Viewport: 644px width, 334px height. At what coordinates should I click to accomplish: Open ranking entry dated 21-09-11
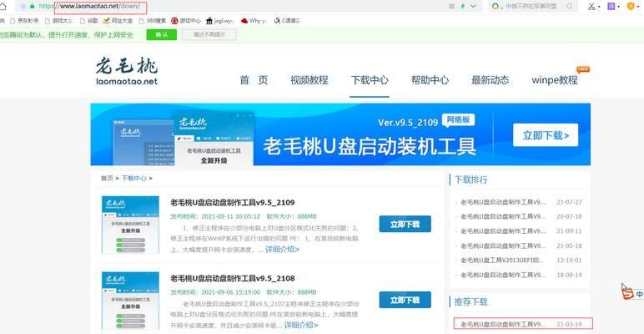pyautogui.click(x=521, y=231)
